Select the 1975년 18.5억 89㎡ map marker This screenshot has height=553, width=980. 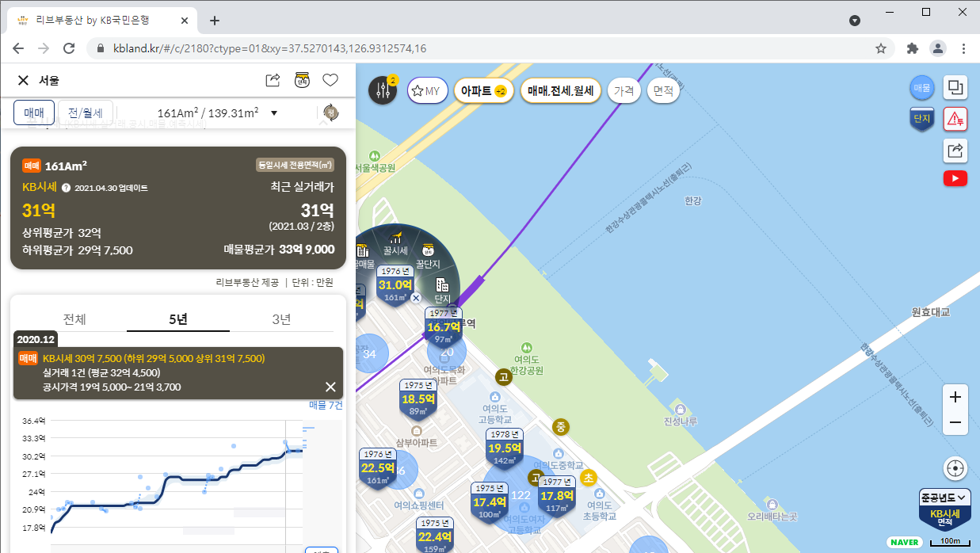(x=419, y=399)
